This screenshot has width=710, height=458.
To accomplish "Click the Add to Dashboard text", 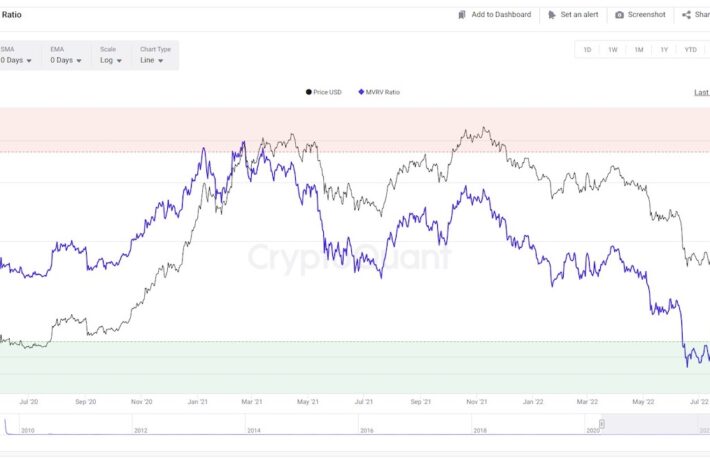I will pyautogui.click(x=501, y=15).
